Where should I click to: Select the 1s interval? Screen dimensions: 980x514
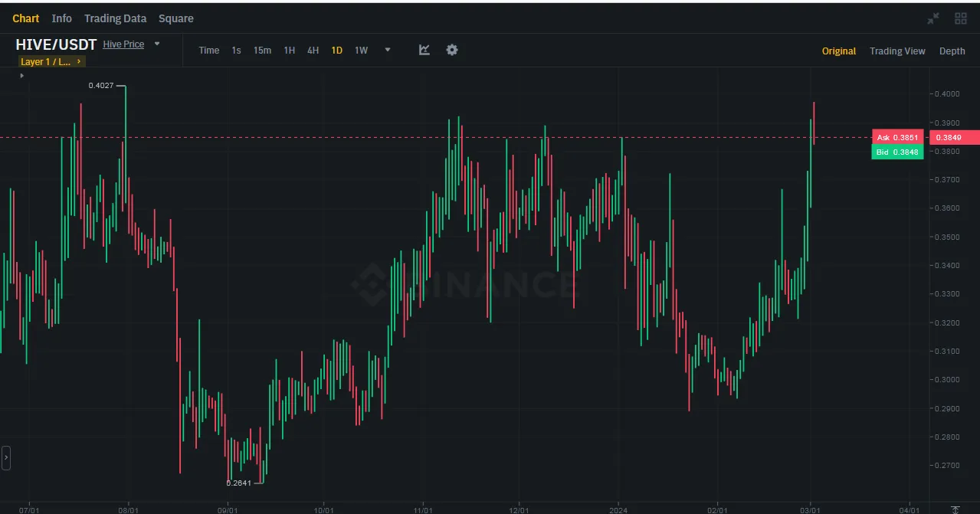point(236,51)
